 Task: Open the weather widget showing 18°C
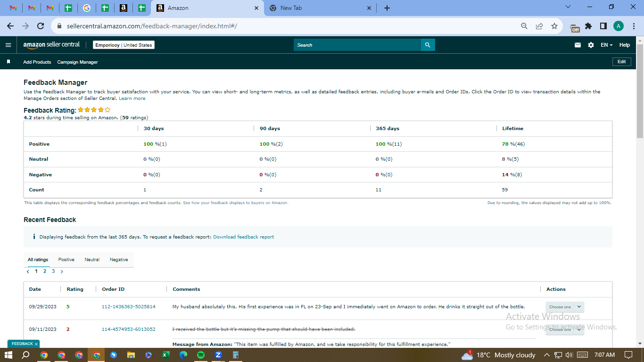[498, 355]
